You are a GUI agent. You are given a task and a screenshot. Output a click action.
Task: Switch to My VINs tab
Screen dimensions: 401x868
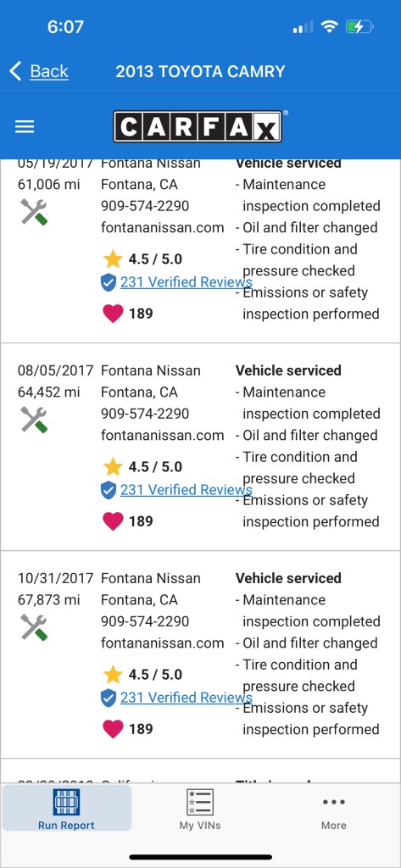tap(200, 808)
